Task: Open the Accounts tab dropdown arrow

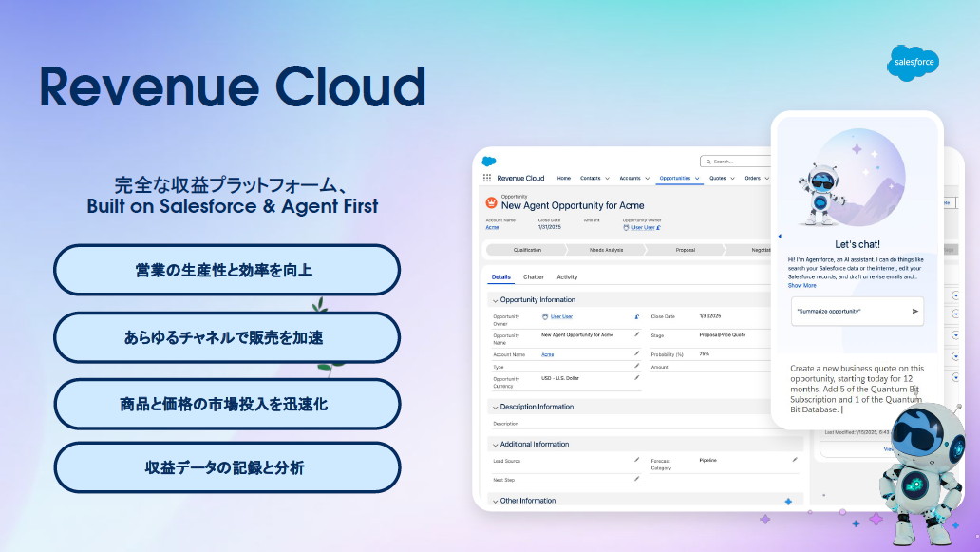Action: click(x=647, y=179)
